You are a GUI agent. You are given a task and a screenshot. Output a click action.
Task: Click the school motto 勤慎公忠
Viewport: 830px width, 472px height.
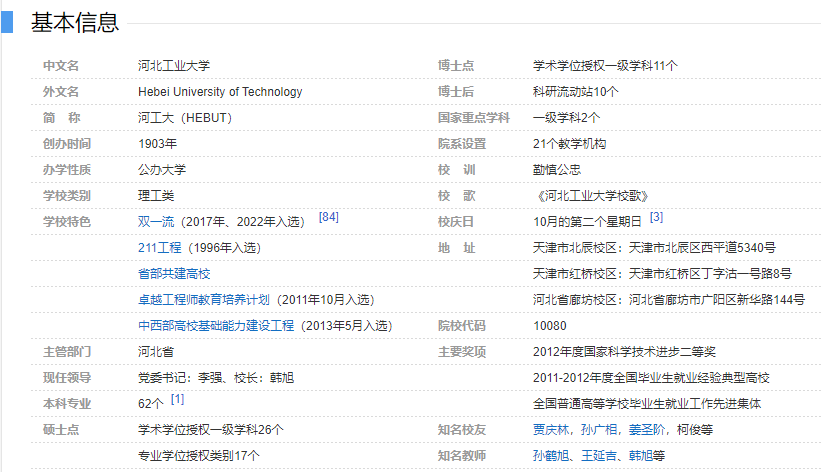coord(556,170)
